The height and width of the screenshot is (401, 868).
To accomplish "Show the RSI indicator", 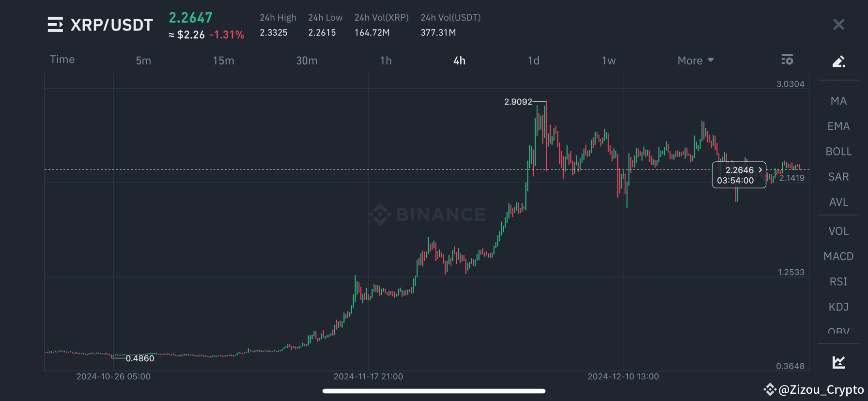I will (838, 281).
